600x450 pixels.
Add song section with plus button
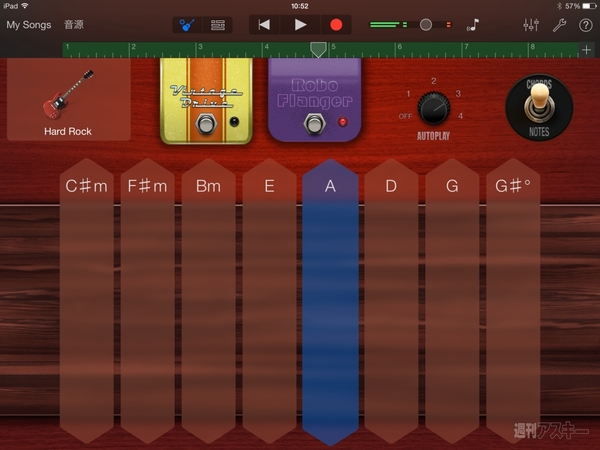[586, 50]
